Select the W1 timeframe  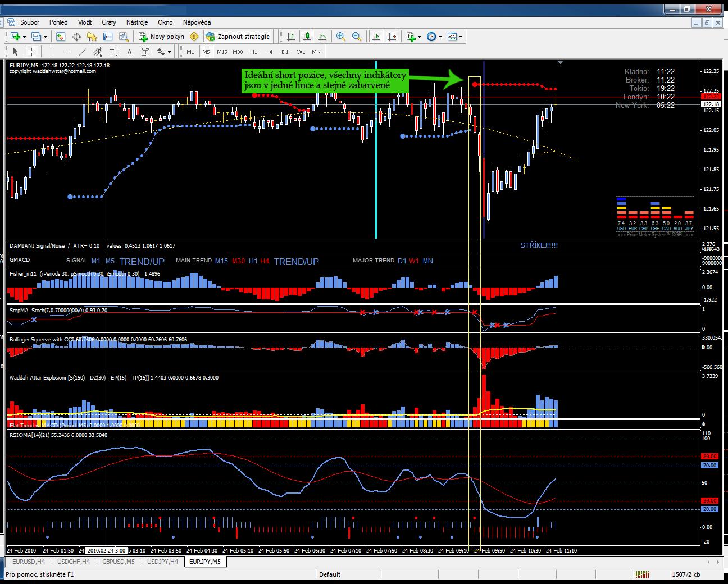(301, 52)
